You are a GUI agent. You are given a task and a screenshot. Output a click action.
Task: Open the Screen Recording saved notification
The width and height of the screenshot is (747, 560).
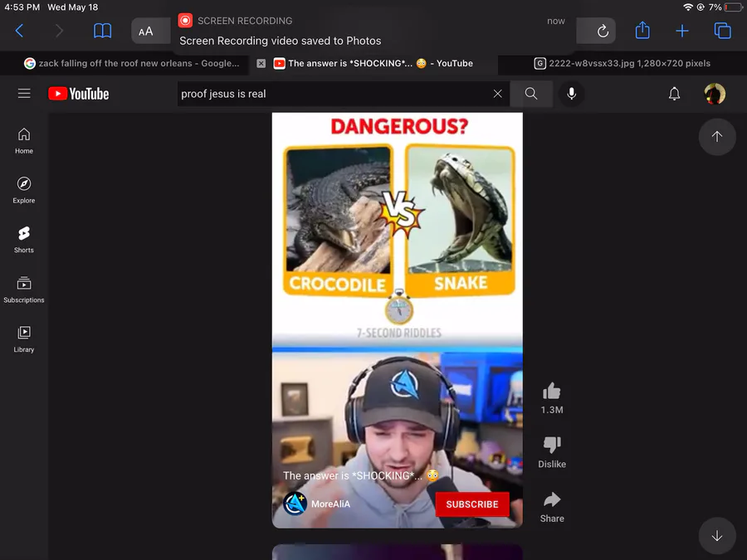[373, 32]
